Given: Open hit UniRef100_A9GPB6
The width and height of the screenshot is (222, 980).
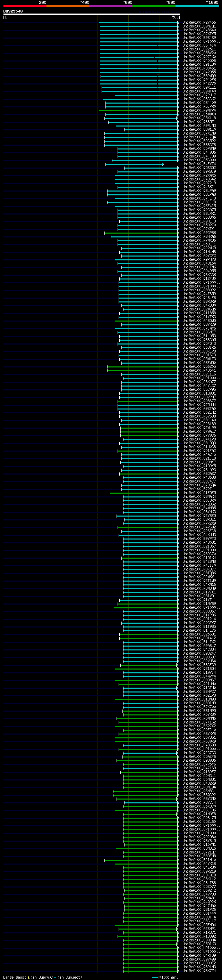Looking at the screenshot, I should pos(199,233).
